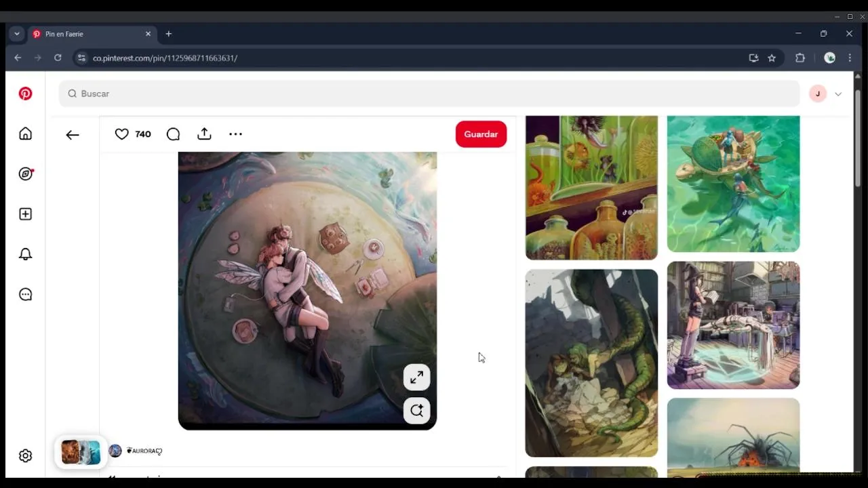The width and height of the screenshot is (868, 488).
Task: Click the 740 likes count
Action: (x=143, y=134)
